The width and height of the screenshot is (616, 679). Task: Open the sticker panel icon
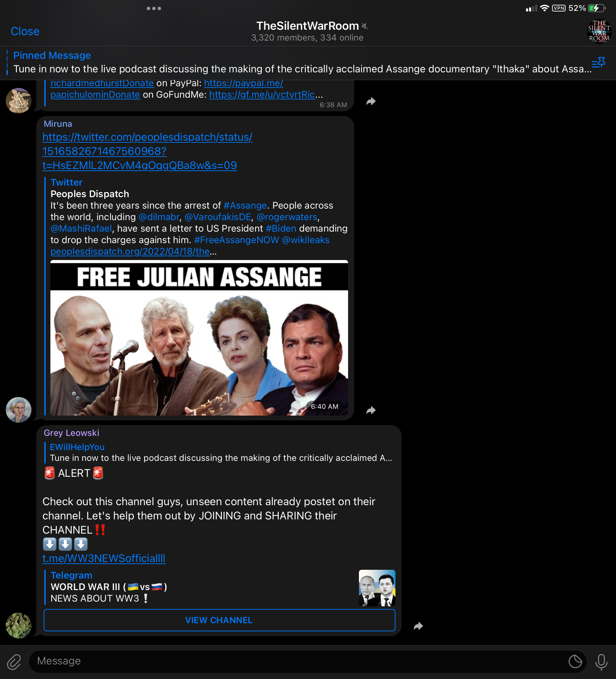575,661
